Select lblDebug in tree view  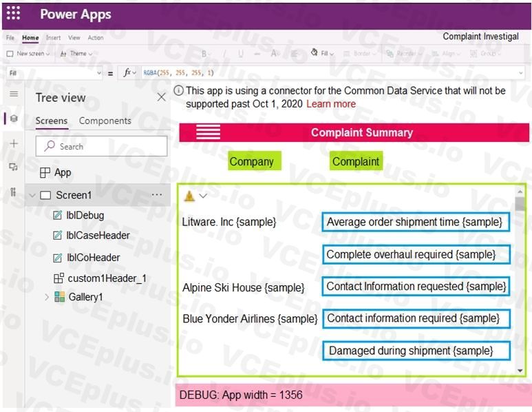[x=85, y=216]
